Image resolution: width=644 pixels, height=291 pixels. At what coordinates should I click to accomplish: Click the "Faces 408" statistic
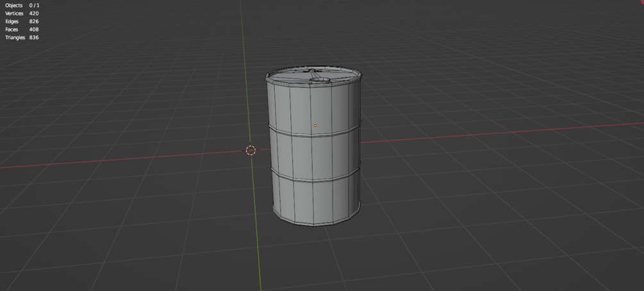tap(22, 29)
